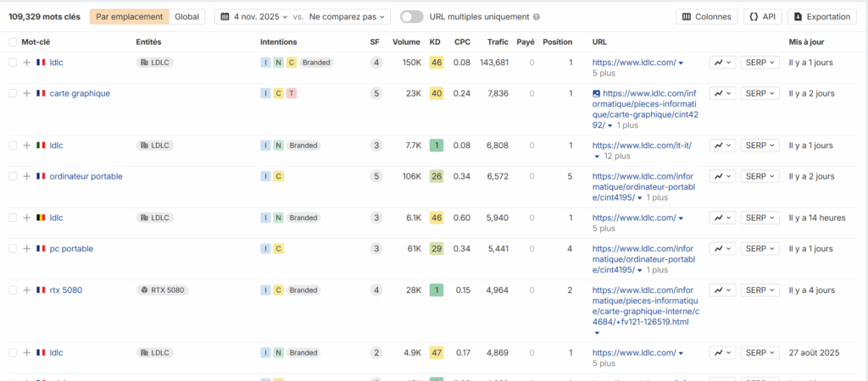Click the LDLC entity tag on the Italian row
This screenshot has height=381, width=868.
[155, 146]
